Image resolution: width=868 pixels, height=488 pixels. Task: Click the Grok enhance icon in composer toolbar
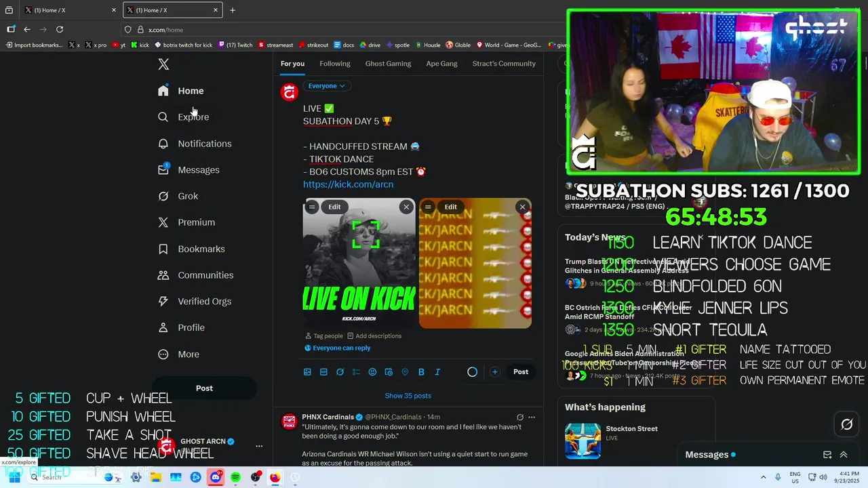340,372
